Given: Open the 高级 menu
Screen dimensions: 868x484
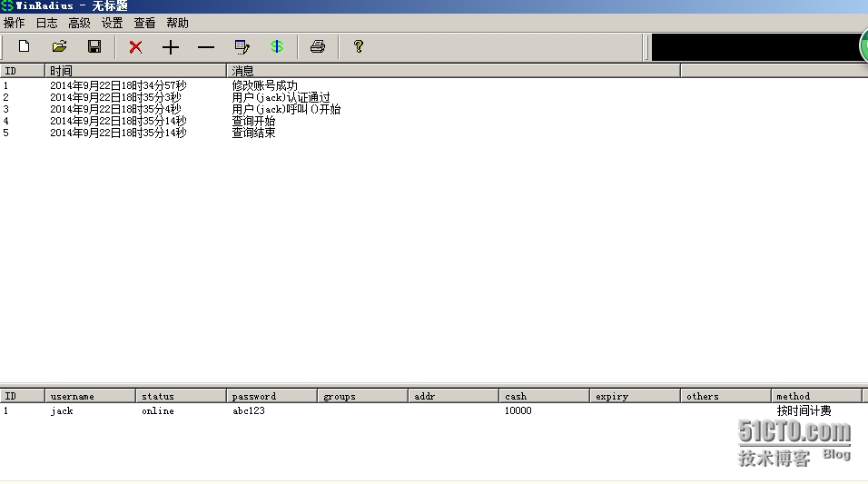Looking at the screenshot, I should (79, 24).
